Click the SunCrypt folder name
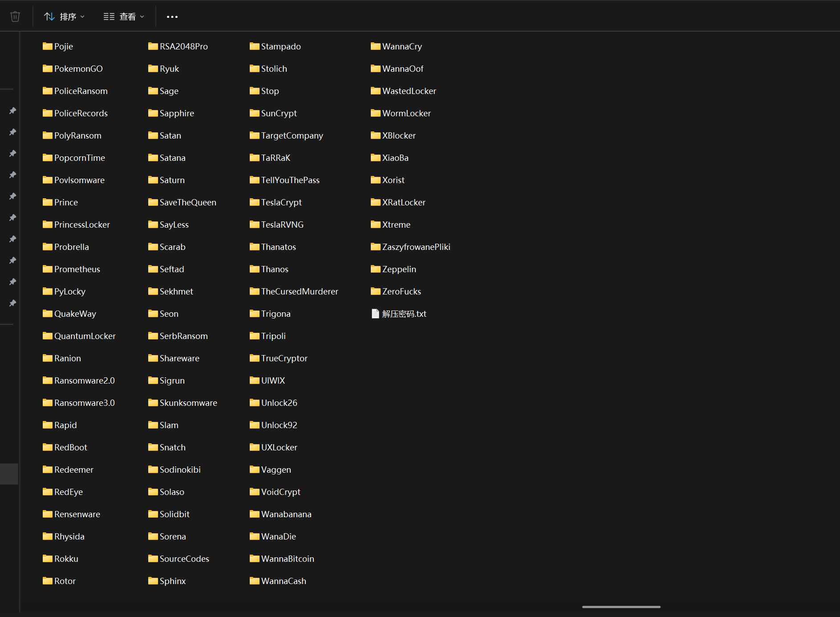The image size is (840, 617). click(x=279, y=113)
